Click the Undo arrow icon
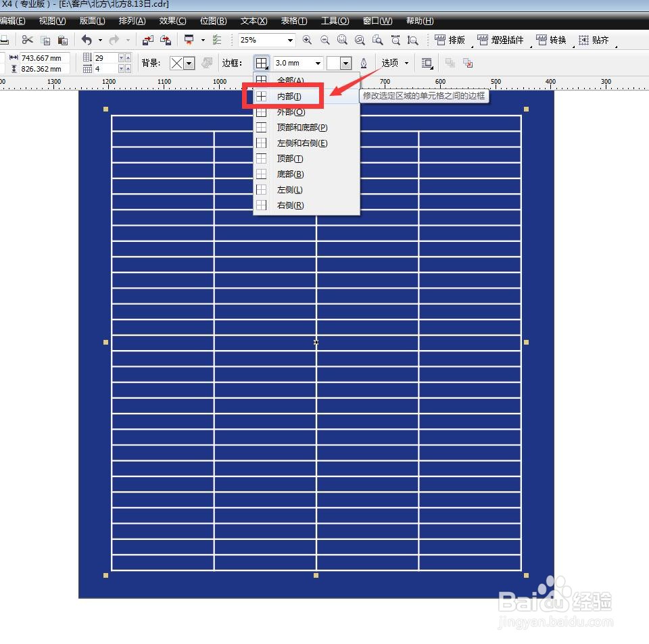 87,40
